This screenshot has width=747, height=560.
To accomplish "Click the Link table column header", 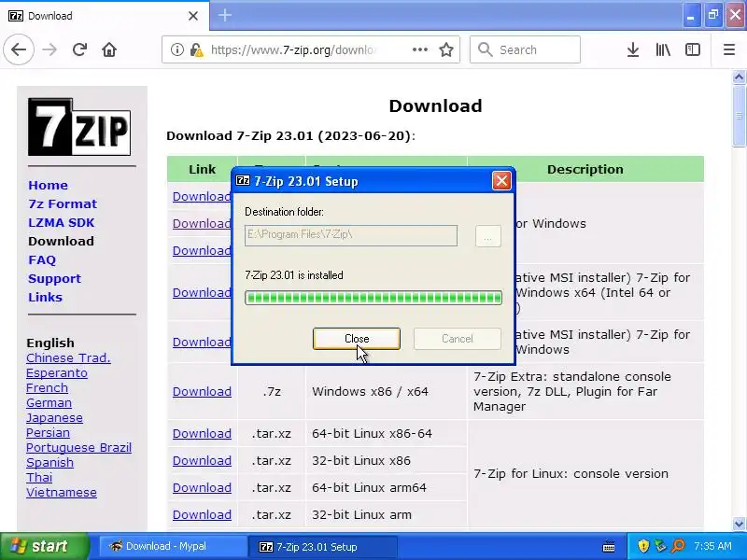I will pyautogui.click(x=202, y=170).
